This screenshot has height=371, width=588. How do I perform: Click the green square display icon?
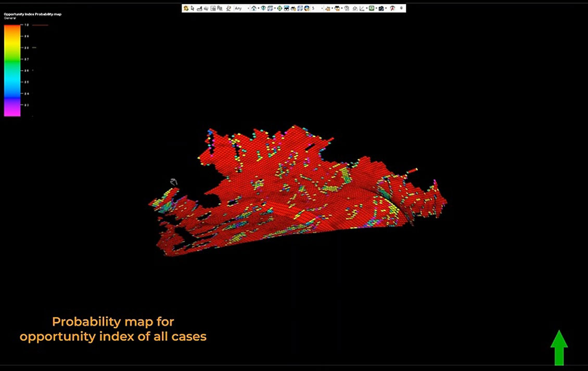coord(372,8)
